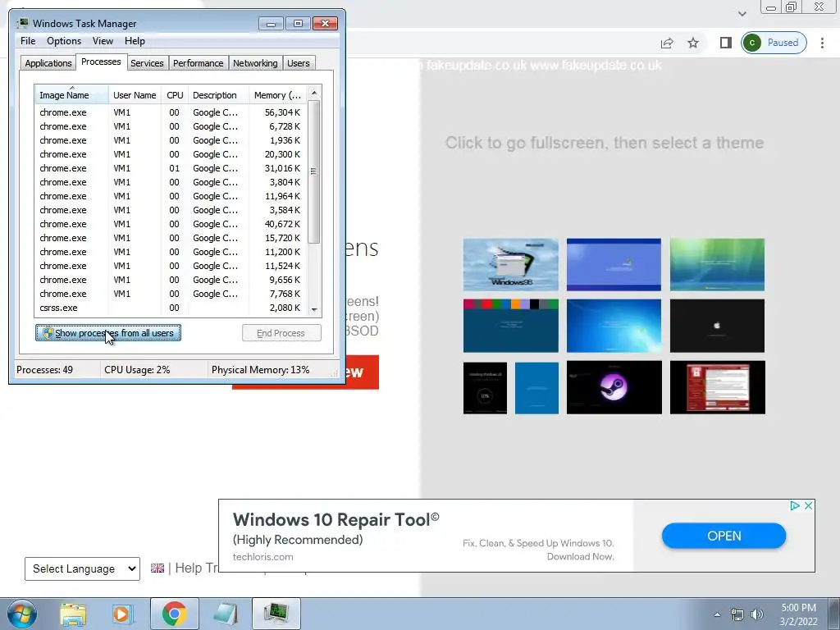Screen dimensions: 840x630
Task: Open the network tray icon
Action: tap(737, 614)
